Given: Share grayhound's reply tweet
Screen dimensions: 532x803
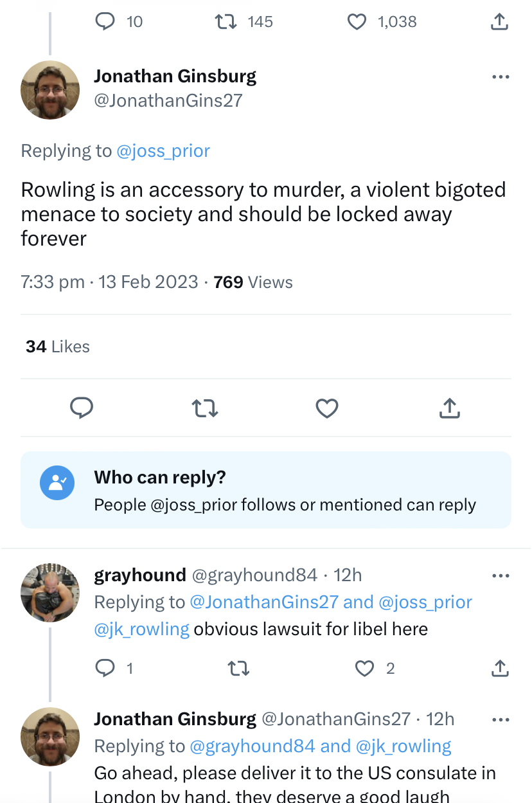Looking at the screenshot, I should click(x=499, y=669).
